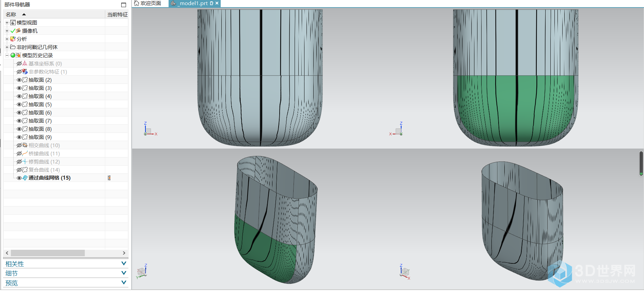Screen dimensions: 644x292
Task: Click the current-feature marker in 通过曲线网格 row
Action: 109,178
